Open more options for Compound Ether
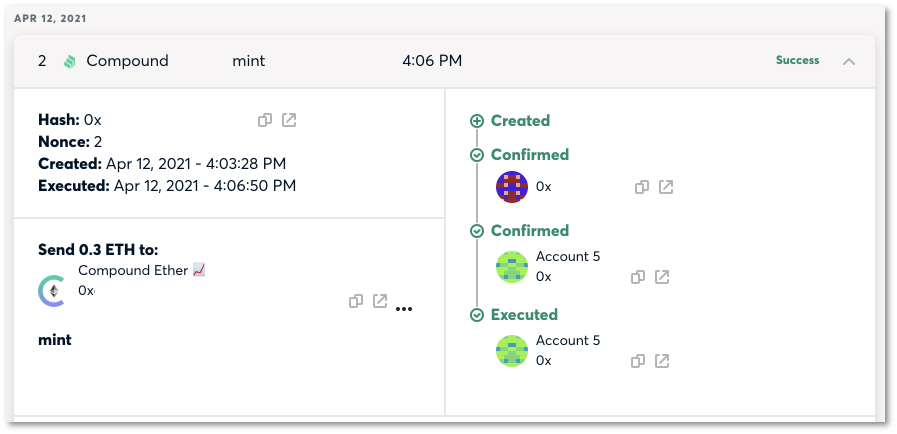The width and height of the screenshot is (897, 434). pos(404,309)
